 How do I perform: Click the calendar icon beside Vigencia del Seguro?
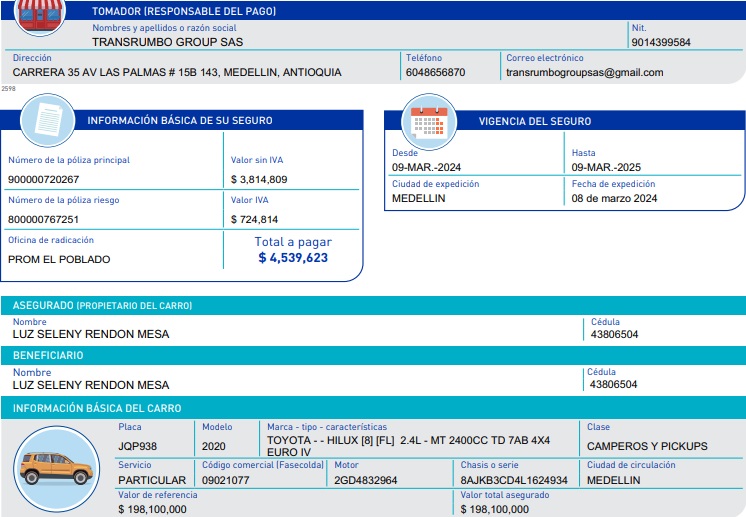[x=429, y=120]
